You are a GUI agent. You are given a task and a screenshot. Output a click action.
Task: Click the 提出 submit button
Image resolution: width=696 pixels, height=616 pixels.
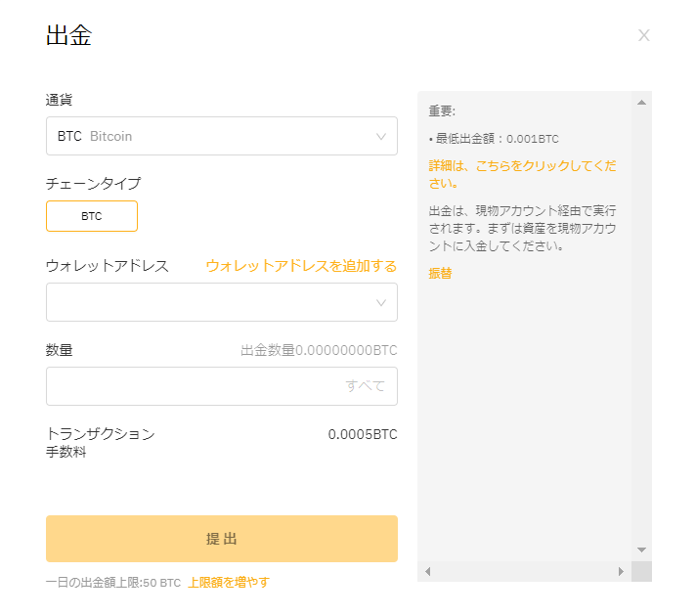point(222,539)
